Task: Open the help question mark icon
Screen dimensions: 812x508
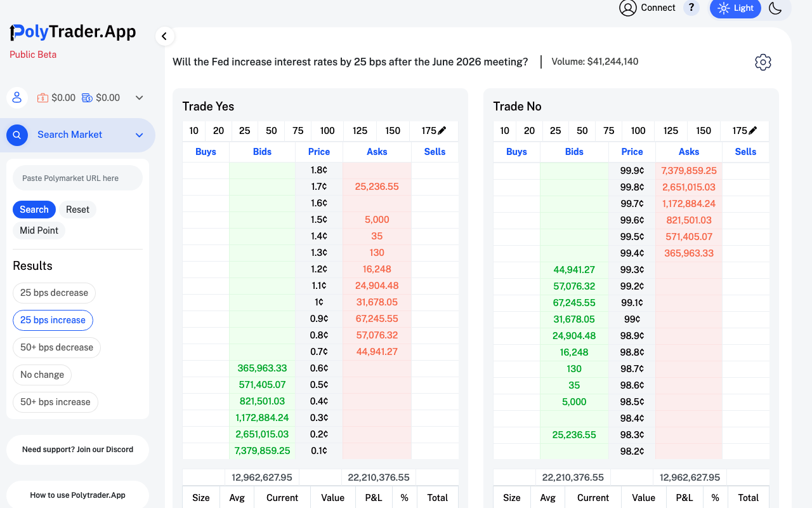Action: tap(691, 8)
